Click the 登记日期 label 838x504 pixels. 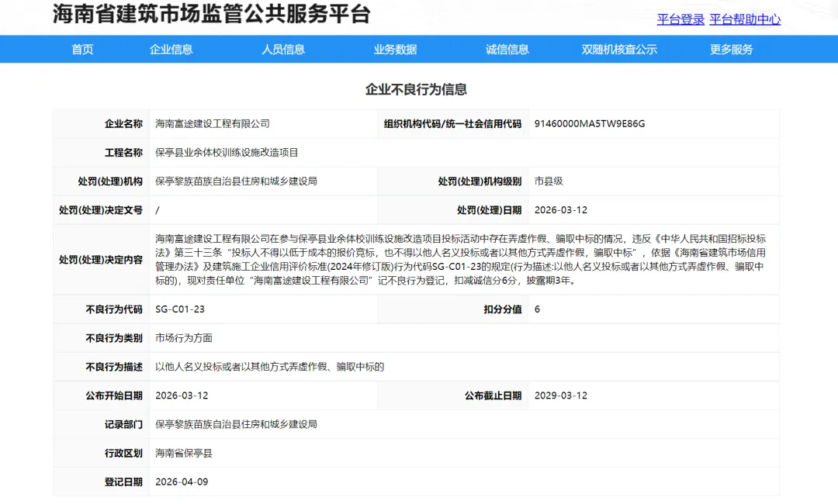pos(123,482)
